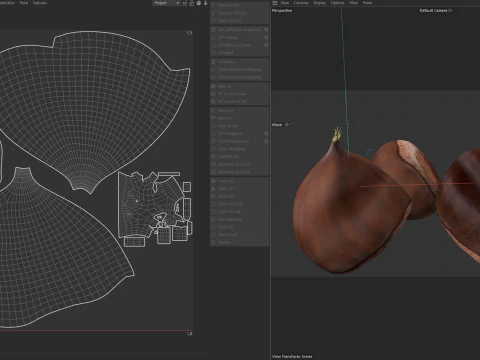Open settings gear for UV Unwrap
This screenshot has width=480, height=360.
pos(266,37)
